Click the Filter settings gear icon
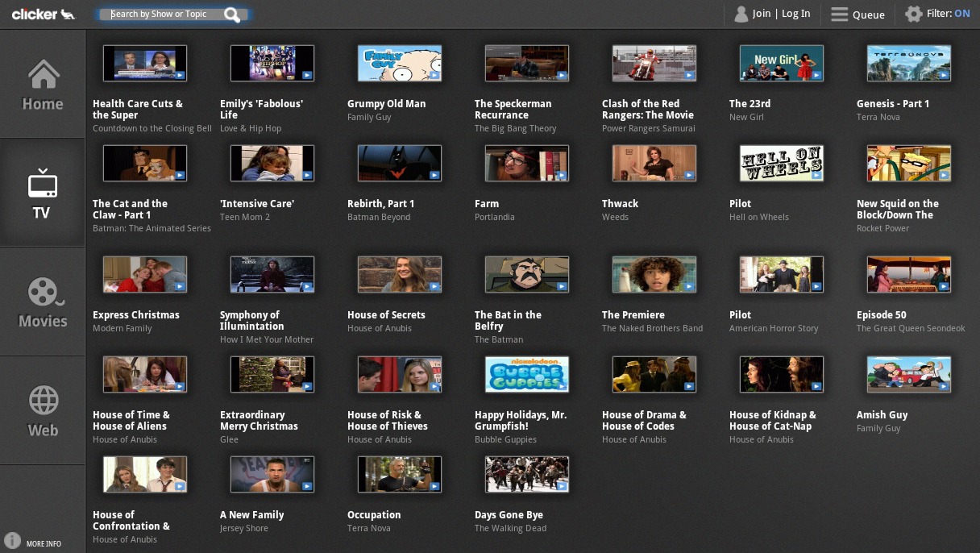 pos(913,14)
